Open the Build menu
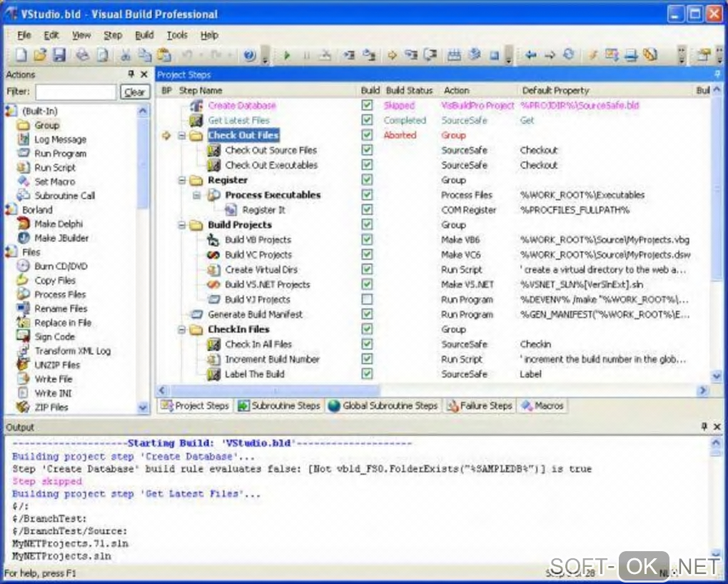The image size is (728, 584). coord(144,35)
